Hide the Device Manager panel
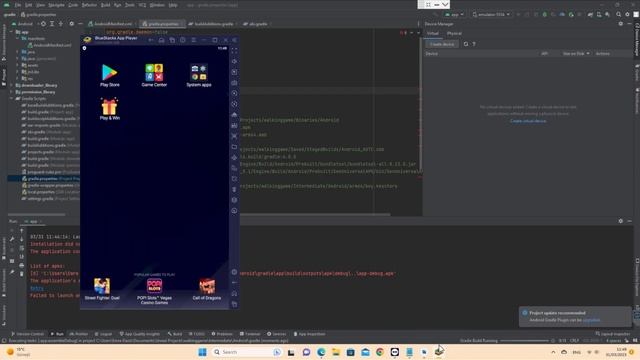 click(x=629, y=24)
